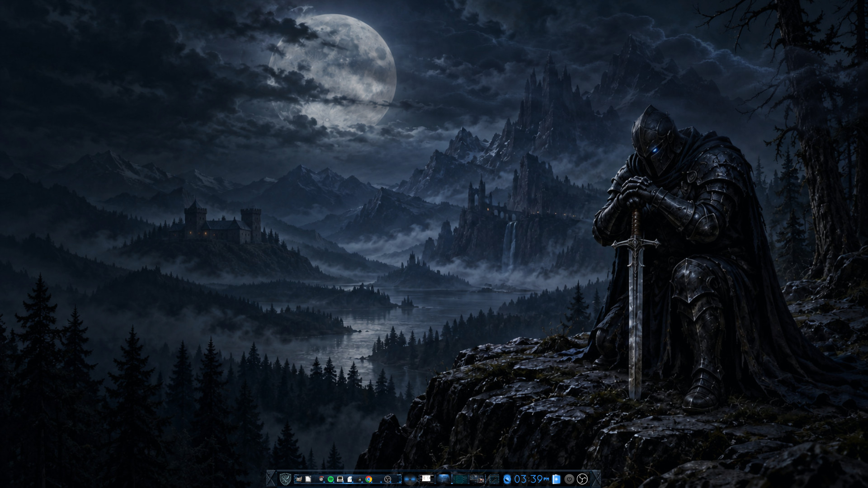Image resolution: width=868 pixels, height=488 pixels.
Task: Open the dark camera-lens taskbar icon
Action: click(359, 479)
